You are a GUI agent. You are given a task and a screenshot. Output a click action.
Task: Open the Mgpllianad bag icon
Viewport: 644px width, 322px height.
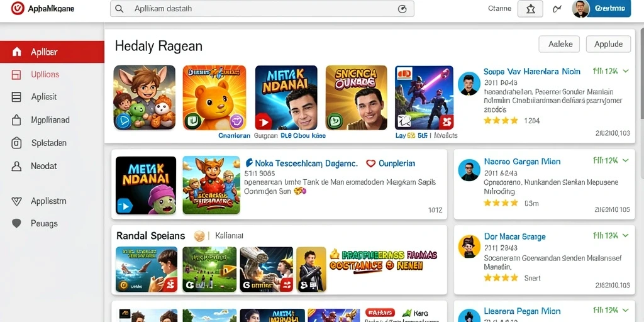(x=16, y=120)
